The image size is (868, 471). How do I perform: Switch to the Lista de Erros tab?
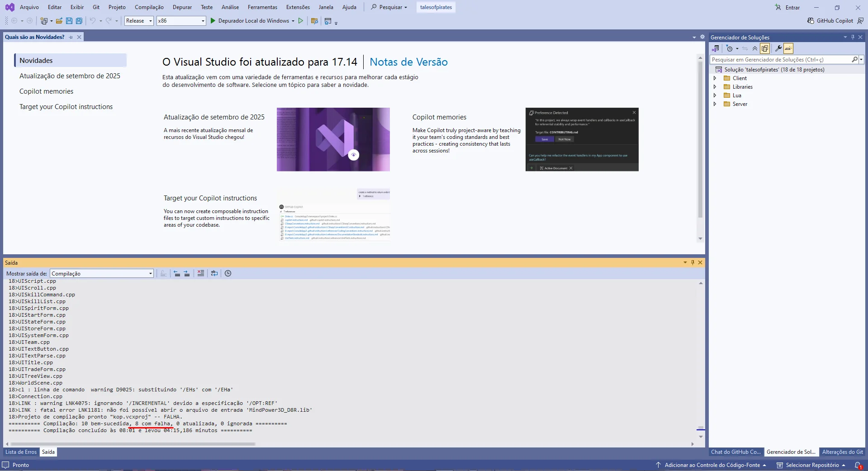pos(21,452)
